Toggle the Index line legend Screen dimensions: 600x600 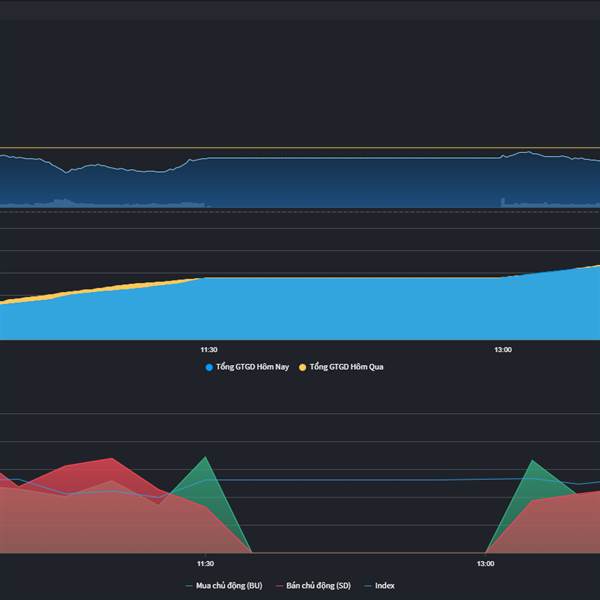click(x=379, y=585)
